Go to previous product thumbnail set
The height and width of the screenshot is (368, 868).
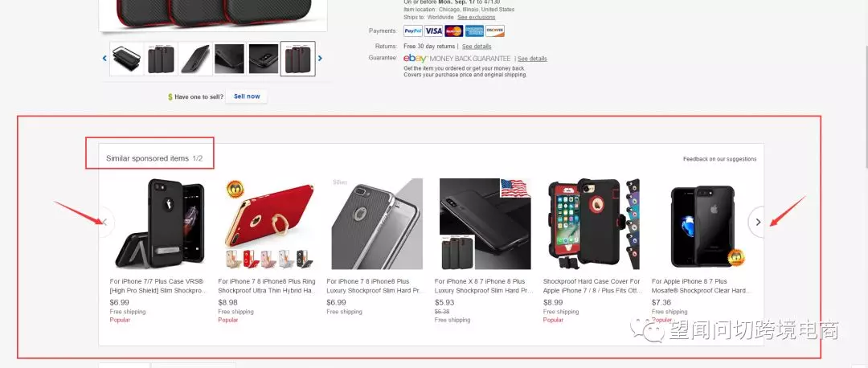click(x=104, y=58)
